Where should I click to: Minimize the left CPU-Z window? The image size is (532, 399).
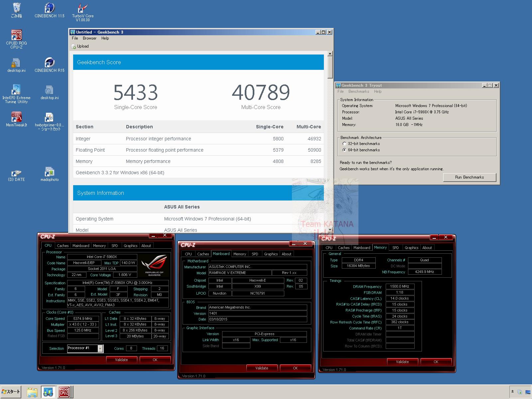pos(153,235)
